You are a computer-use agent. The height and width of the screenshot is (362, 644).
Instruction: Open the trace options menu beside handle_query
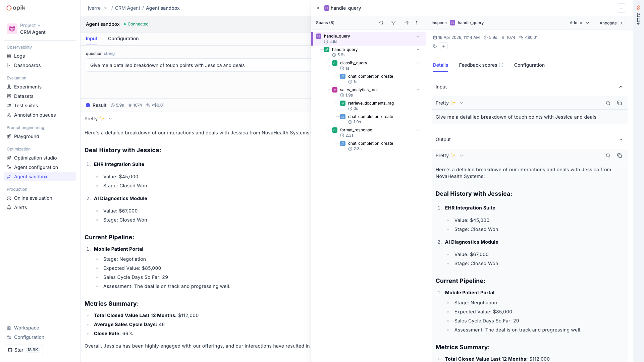tap(622, 8)
